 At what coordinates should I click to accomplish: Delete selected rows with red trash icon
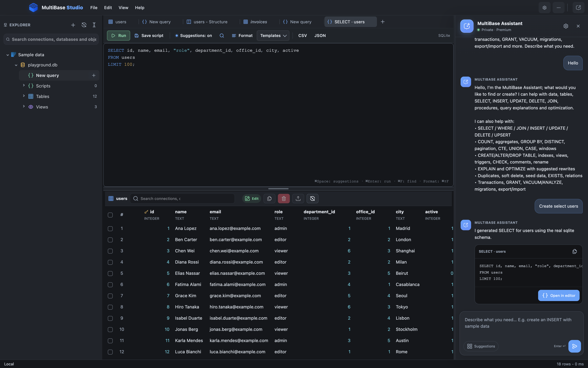pos(284,199)
